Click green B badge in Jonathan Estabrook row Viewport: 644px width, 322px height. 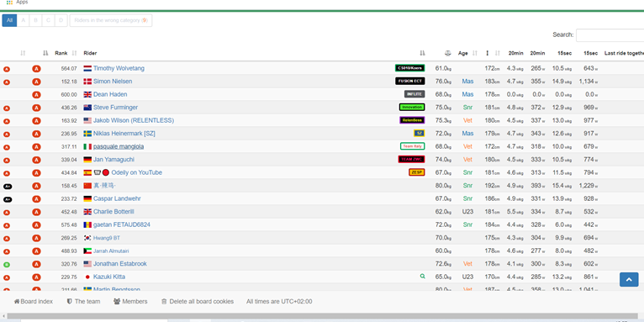[x=7, y=265]
